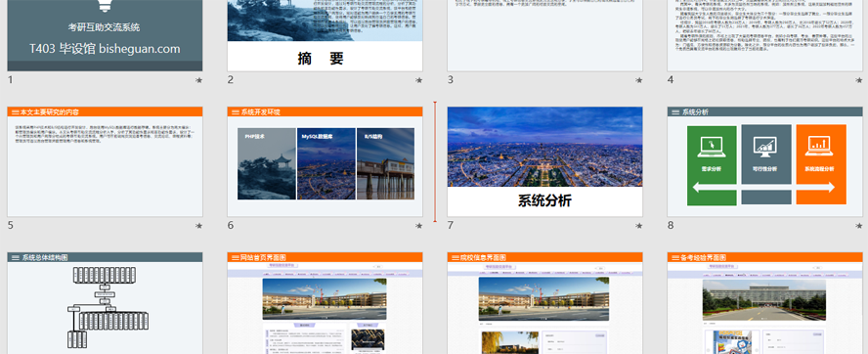Screen dimensions: 868x354
Task: Select the slide 3 thumbnail
Action: (544, 35)
